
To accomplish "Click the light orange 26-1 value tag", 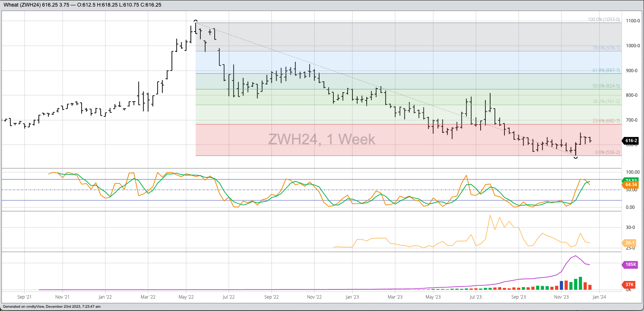I will pos(630,243).
